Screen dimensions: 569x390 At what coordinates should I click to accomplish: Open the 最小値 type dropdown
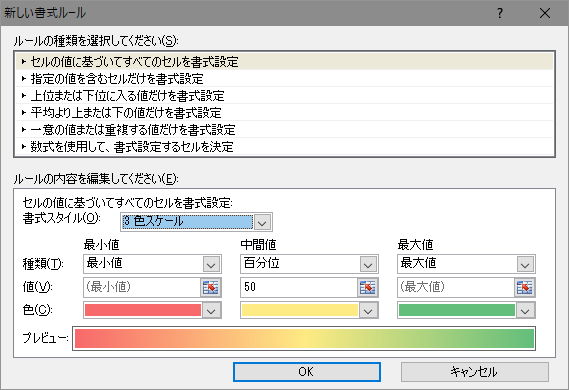[x=211, y=264]
